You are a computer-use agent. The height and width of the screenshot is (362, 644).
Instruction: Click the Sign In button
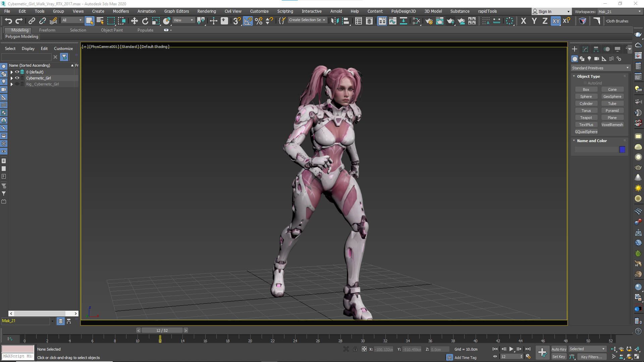coord(551,11)
